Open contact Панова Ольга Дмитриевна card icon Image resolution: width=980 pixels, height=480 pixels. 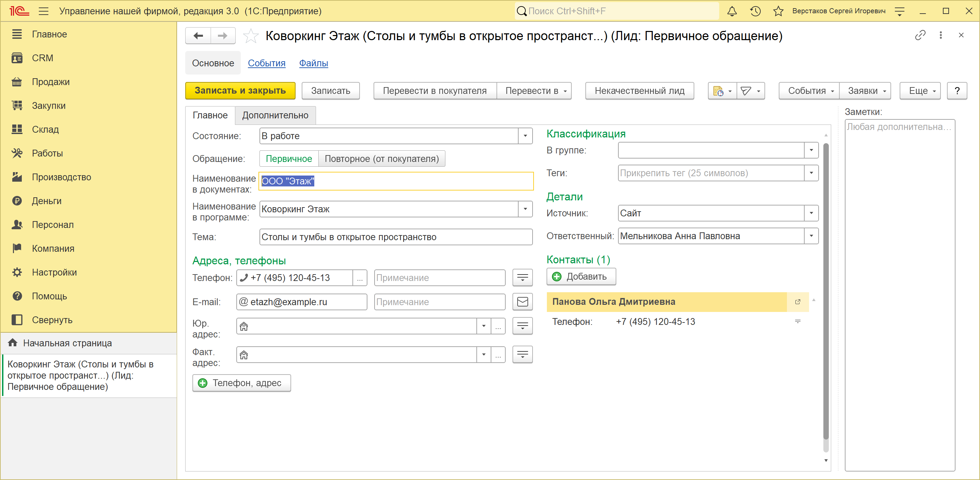click(x=798, y=302)
